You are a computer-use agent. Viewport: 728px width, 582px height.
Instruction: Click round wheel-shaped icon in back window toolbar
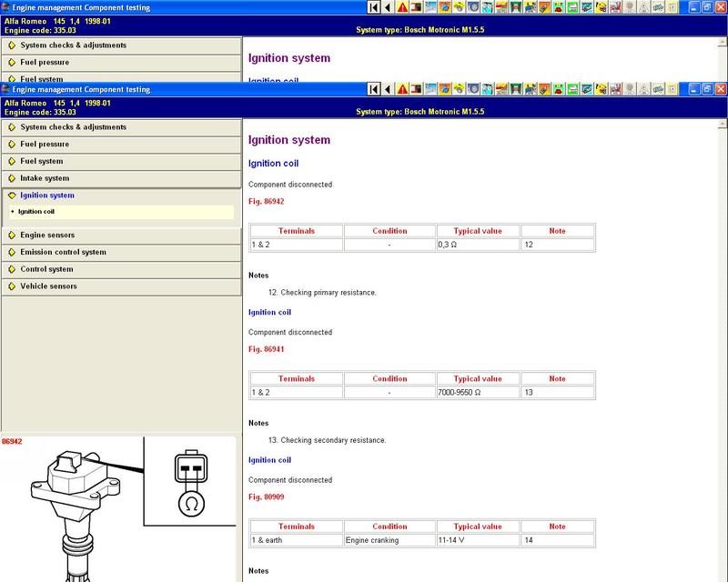click(x=473, y=7)
